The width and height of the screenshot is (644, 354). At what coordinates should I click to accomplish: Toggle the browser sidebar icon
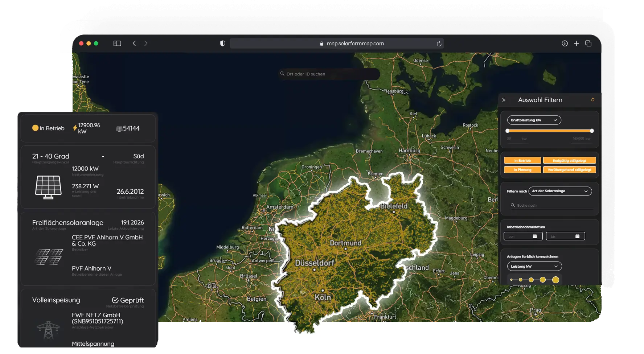tap(117, 43)
